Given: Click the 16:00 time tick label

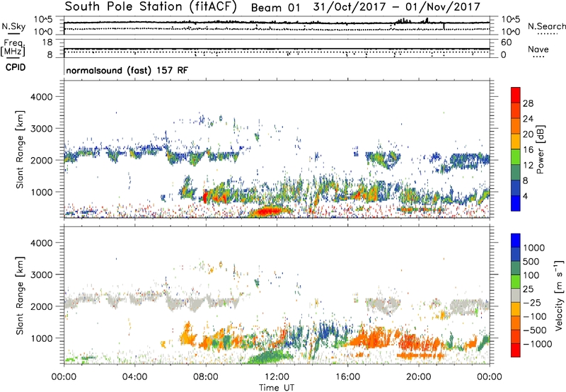Looking at the screenshot, I should tap(347, 377).
